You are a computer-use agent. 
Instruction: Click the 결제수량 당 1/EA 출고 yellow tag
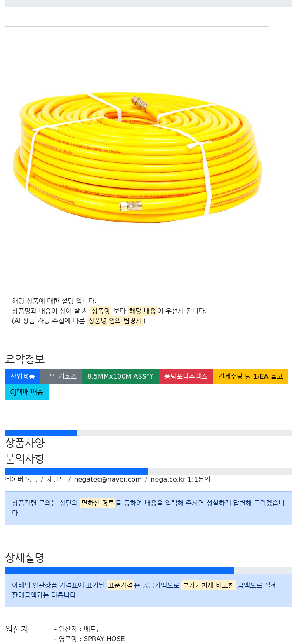point(250,377)
